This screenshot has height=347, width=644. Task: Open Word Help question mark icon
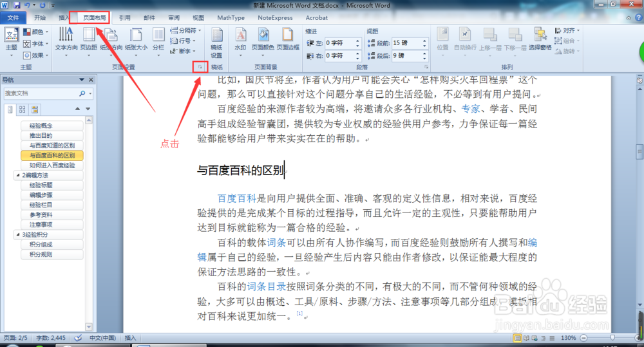point(639,17)
